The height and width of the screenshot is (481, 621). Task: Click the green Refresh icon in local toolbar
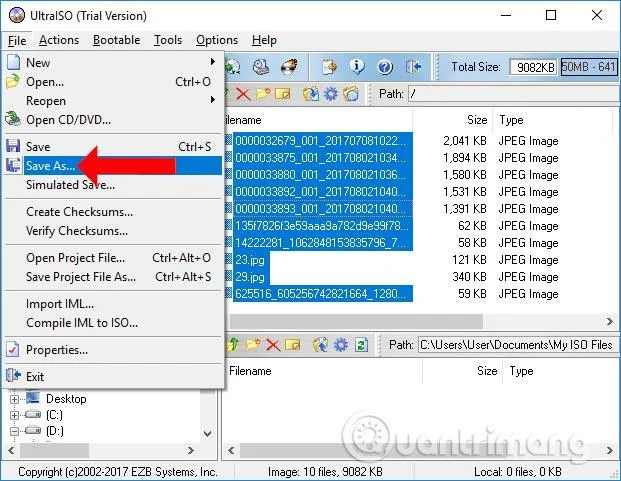[x=361, y=345]
